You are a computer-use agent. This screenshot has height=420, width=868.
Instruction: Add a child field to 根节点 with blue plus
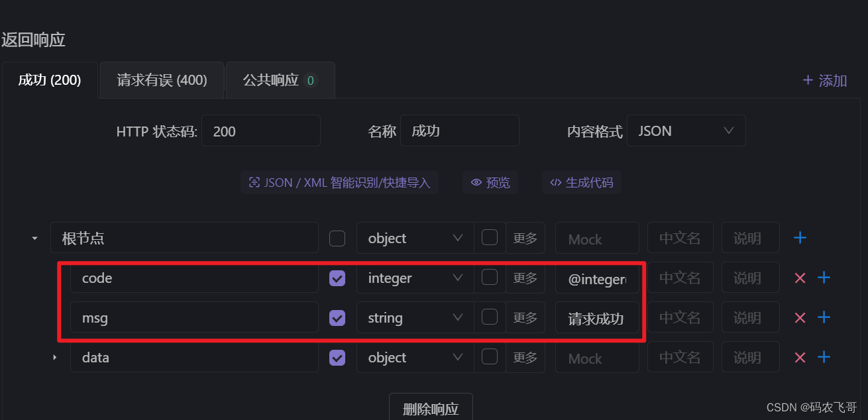(x=800, y=237)
